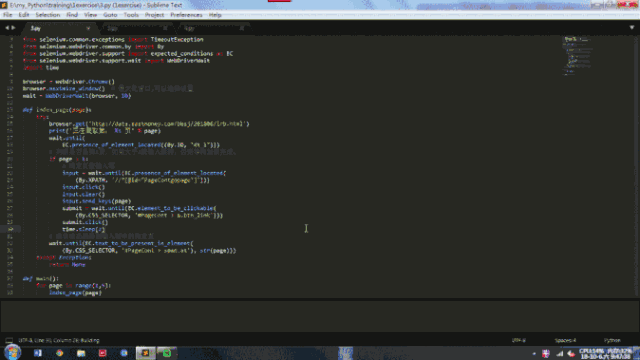Image resolution: width=640 pixels, height=360 pixels.
Task: Show hidden system tray icons
Action: pos(534,353)
